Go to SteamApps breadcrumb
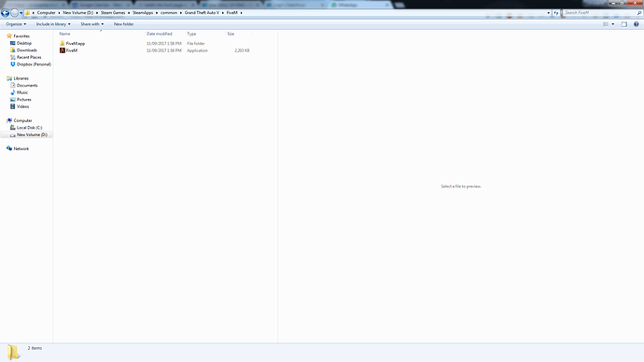Screen dimensions: 644x362 pyautogui.click(x=143, y=13)
